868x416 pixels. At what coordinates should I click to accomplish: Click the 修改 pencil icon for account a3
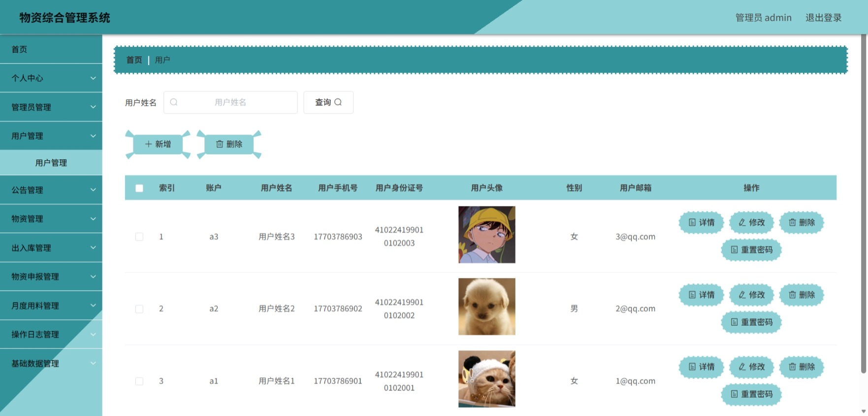click(742, 222)
